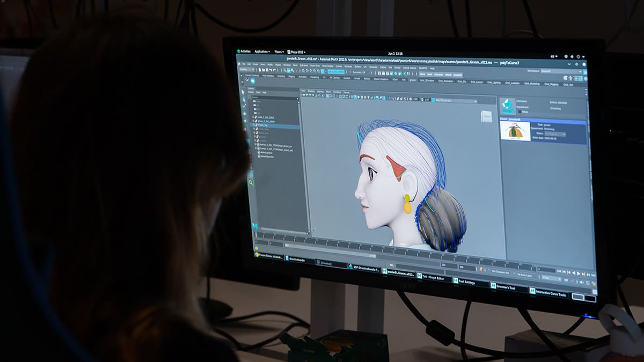Select the Motion Graphics shelf tab
Screen dimensions: 644x362
click(x=380, y=78)
